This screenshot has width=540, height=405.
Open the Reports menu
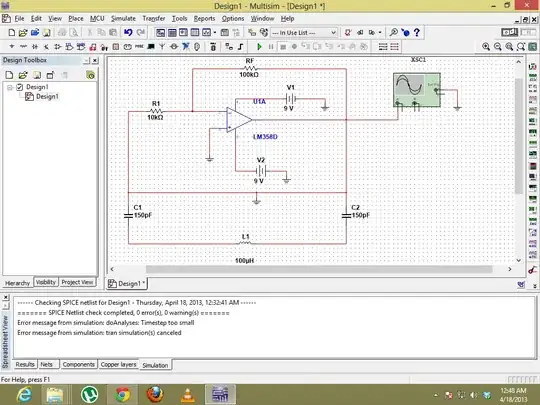(204, 19)
